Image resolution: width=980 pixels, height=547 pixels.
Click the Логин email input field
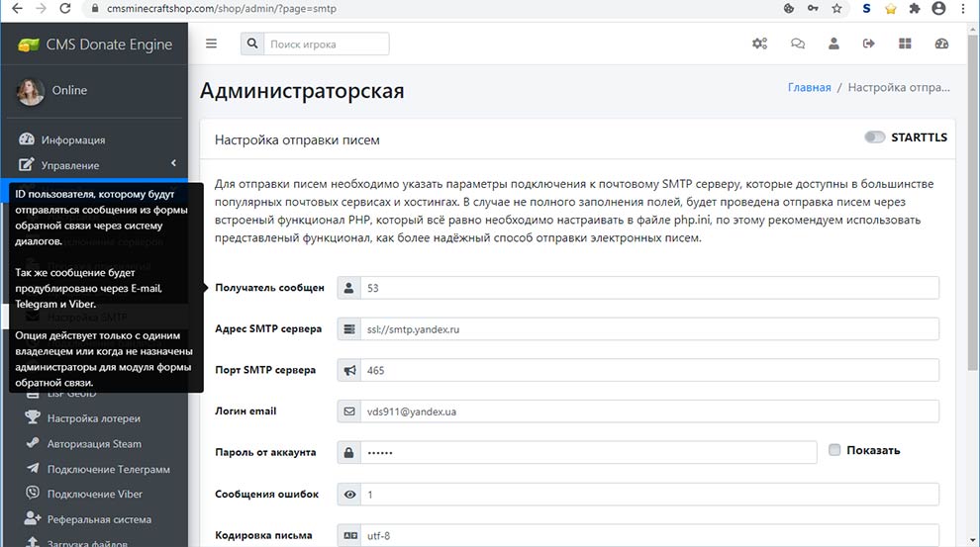pyautogui.click(x=648, y=411)
